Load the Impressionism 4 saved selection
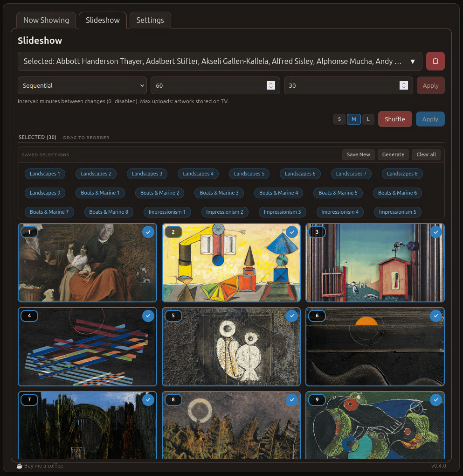 [340, 212]
